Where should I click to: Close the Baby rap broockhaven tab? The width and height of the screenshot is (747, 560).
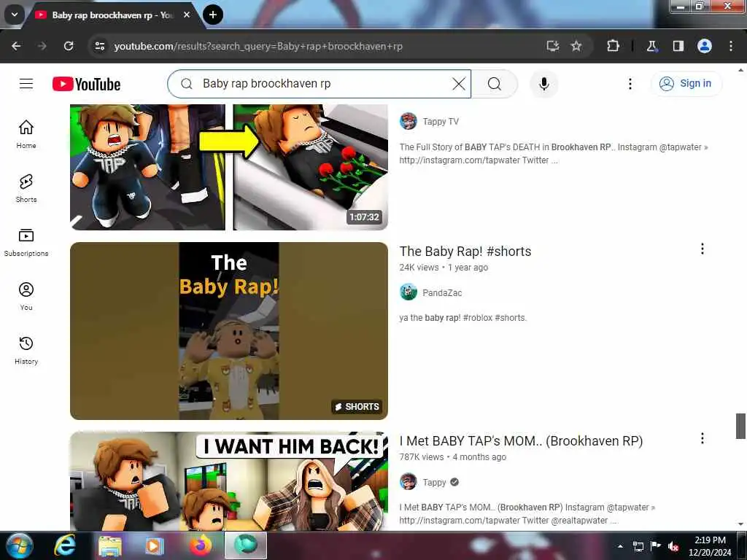[x=187, y=15]
